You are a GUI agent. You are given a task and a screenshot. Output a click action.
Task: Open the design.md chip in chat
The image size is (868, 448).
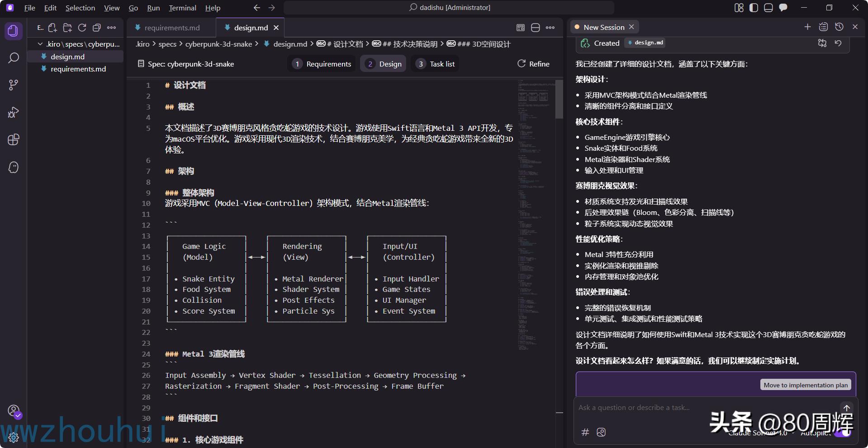(x=645, y=43)
